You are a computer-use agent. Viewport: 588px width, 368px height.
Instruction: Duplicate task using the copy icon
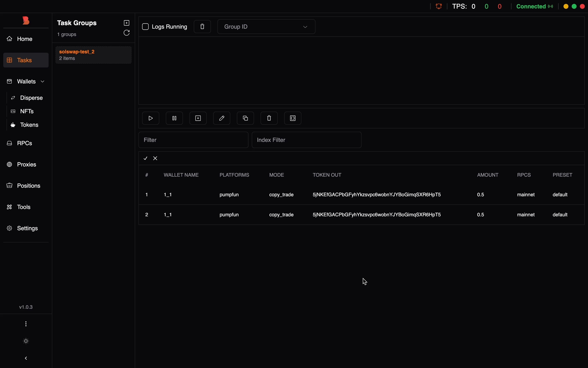pyautogui.click(x=245, y=118)
